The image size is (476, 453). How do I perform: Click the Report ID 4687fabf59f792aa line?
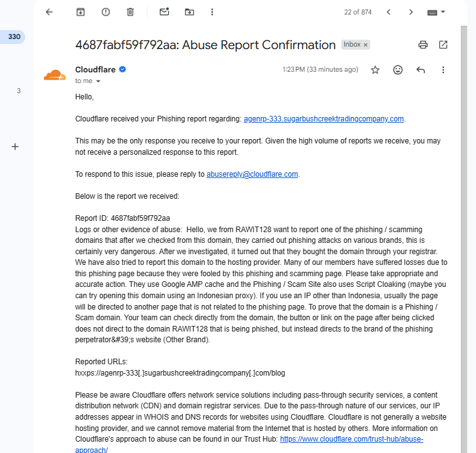pyautogui.click(x=122, y=218)
